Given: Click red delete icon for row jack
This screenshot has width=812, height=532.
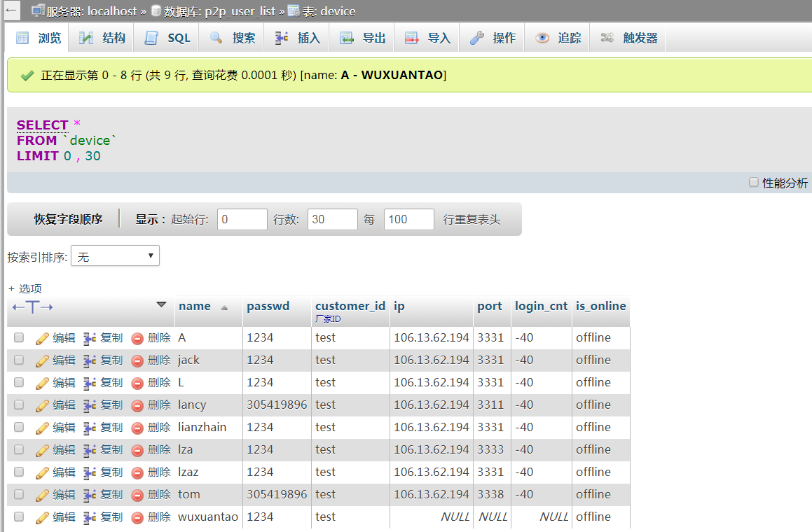Looking at the screenshot, I should [137, 361].
